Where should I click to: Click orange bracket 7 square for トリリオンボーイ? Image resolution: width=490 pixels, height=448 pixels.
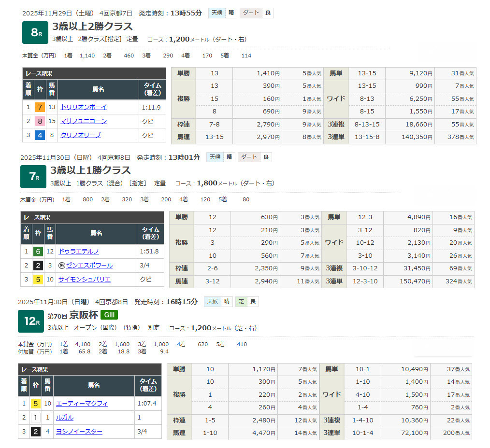point(40,107)
